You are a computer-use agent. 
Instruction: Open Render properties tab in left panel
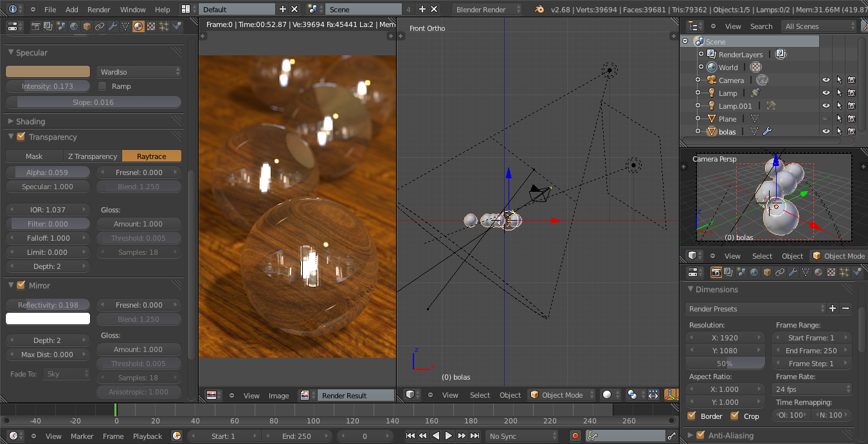[35, 26]
